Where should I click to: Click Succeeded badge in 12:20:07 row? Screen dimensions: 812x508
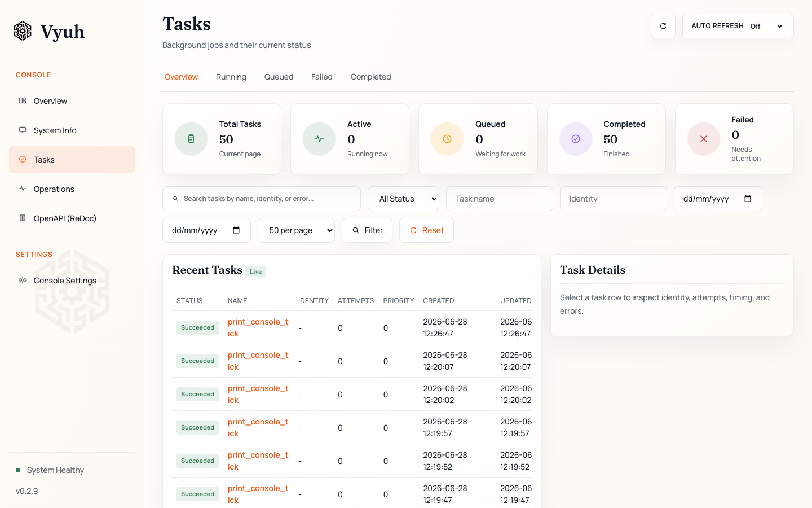(x=197, y=361)
